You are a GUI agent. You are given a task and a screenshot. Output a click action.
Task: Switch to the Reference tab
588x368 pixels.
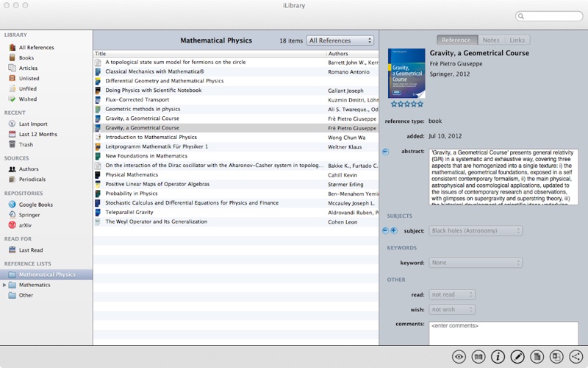click(457, 40)
